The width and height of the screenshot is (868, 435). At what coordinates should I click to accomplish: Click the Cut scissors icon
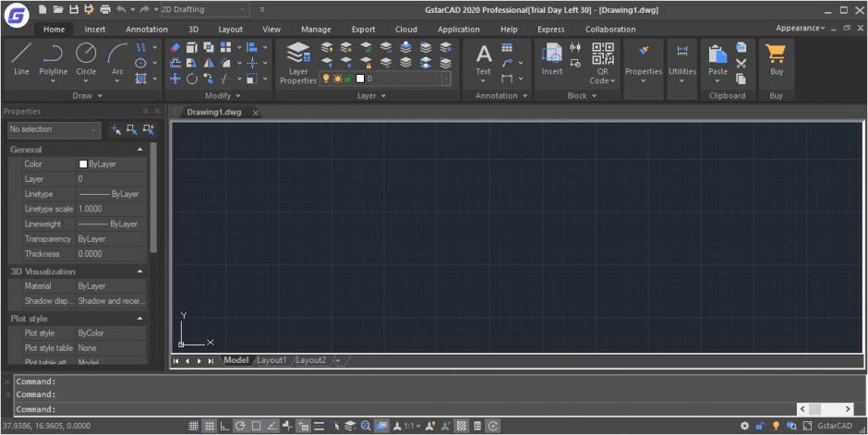(741, 63)
